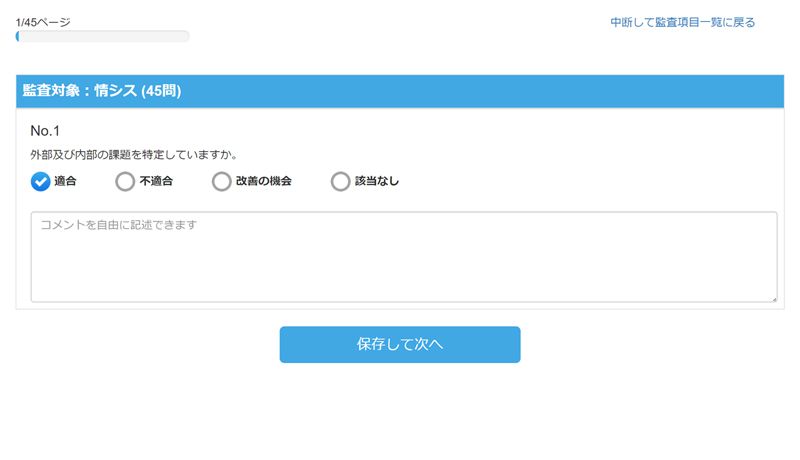Click 保存して次へ button
Image resolution: width=800 pixels, height=460 pixels.
400,345
